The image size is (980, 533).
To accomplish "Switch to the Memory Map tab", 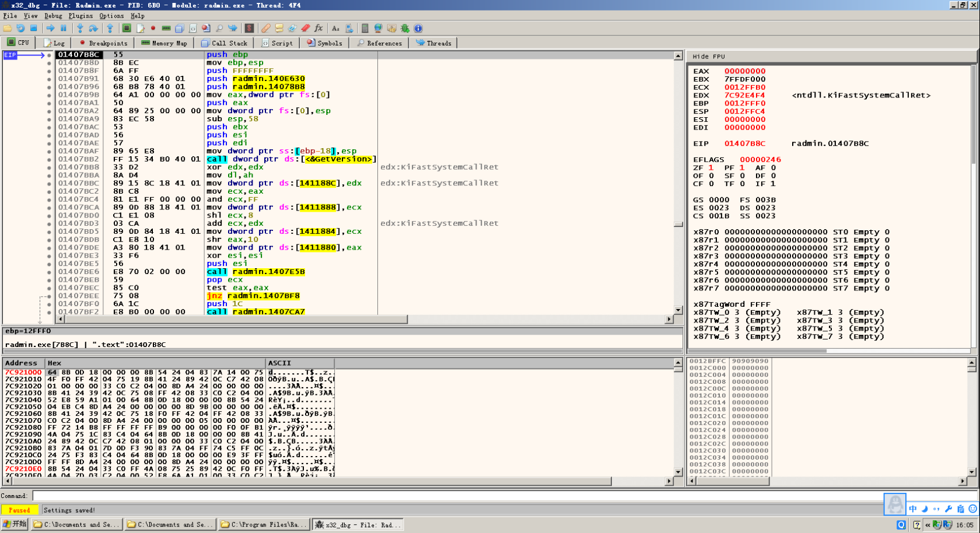I will pyautogui.click(x=164, y=43).
